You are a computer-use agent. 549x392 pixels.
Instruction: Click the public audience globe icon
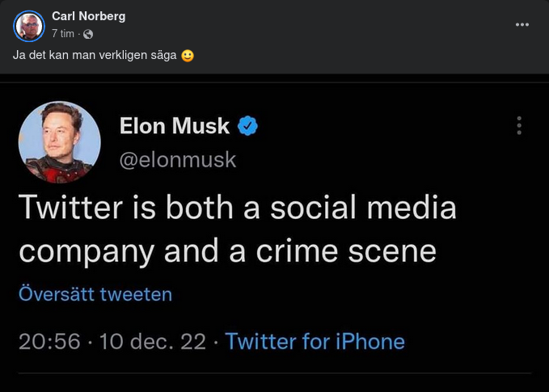point(88,34)
